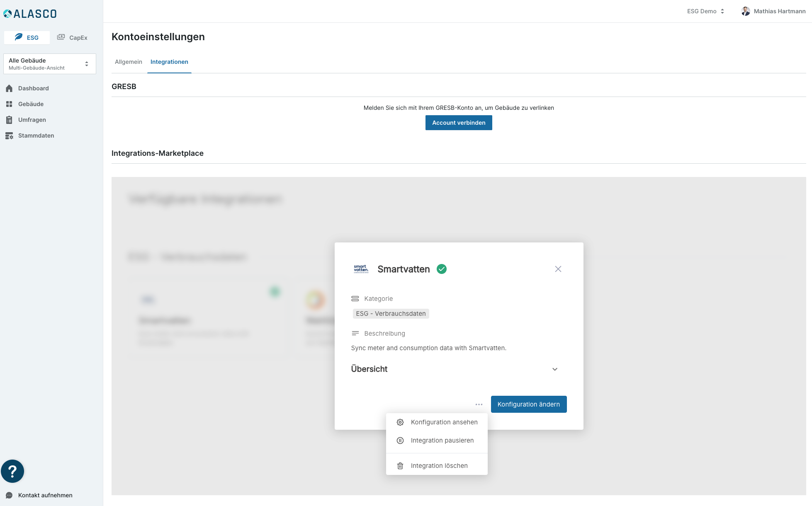Click Kontakt aufnehmen link
812x506 pixels.
coord(45,495)
